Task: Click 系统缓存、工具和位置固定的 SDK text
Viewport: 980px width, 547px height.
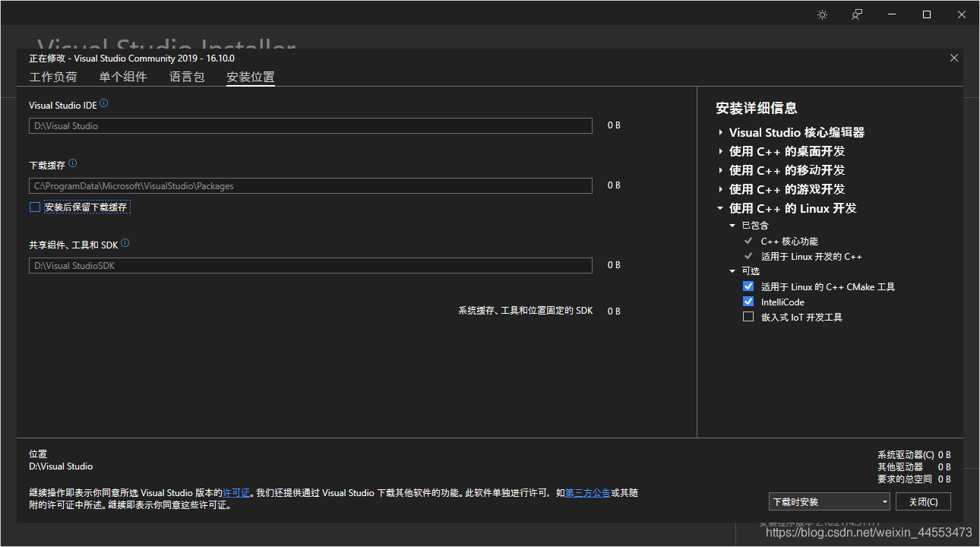Action: pyautogui.click(x=526, y=311)
